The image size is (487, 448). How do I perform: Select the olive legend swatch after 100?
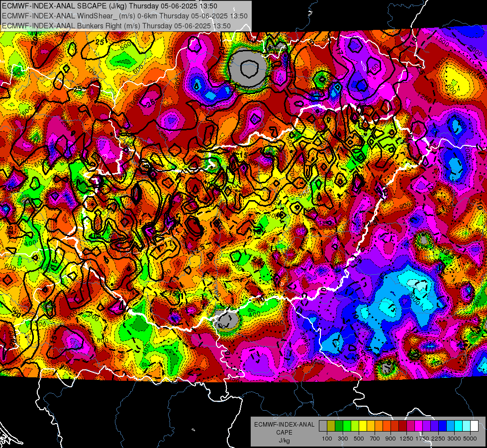[x=331, y=426]
